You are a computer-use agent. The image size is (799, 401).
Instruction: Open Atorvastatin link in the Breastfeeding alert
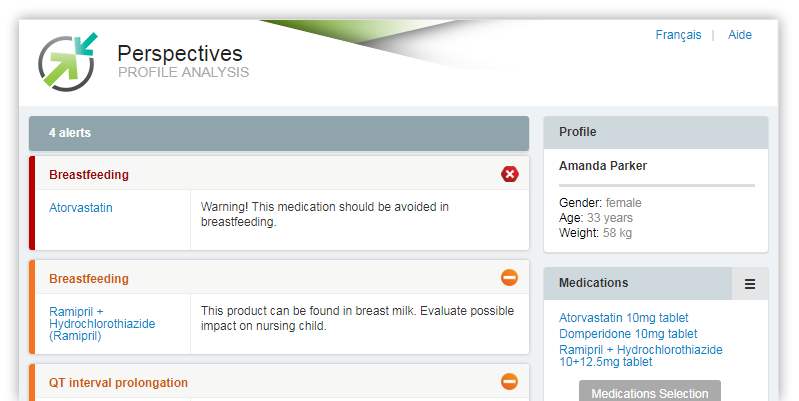coord(81,208)
